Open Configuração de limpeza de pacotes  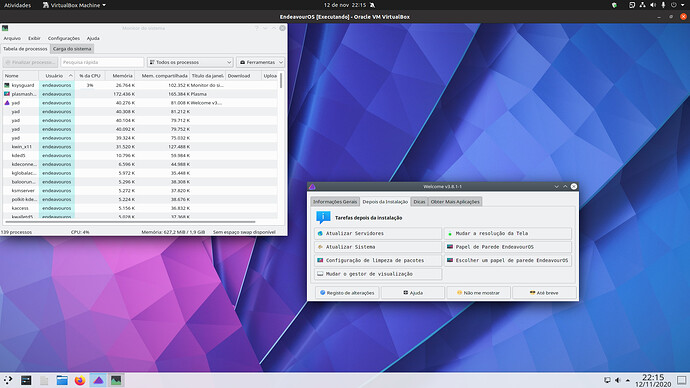coord(378,260)
